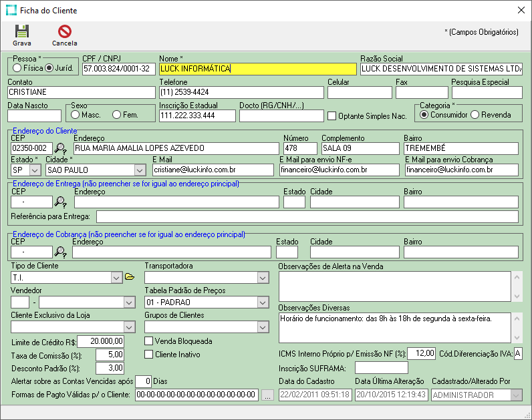Search CEP in Endereço do Cliente

61,149
